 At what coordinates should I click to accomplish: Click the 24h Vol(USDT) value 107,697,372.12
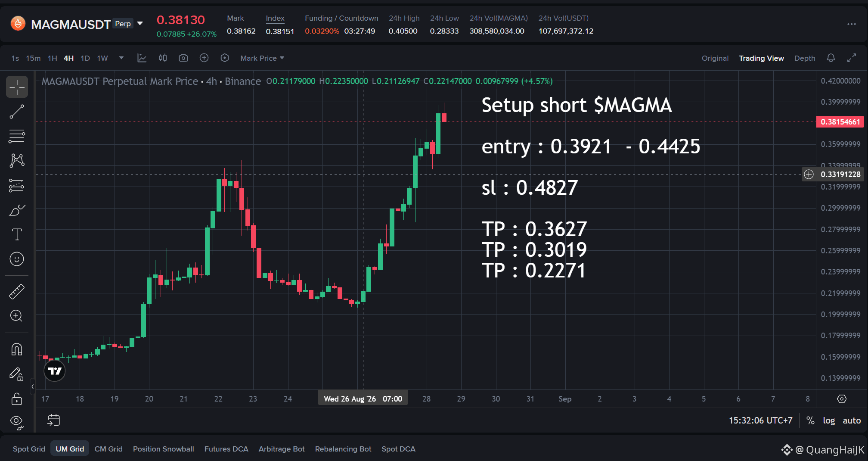click(x=566, y=31)
